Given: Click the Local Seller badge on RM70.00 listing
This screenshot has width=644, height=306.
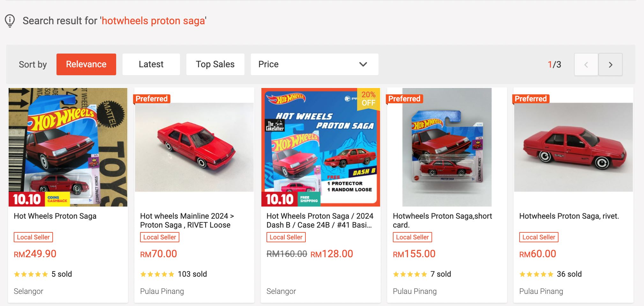Looking at the screenshot, I should (x=160, y=237).
